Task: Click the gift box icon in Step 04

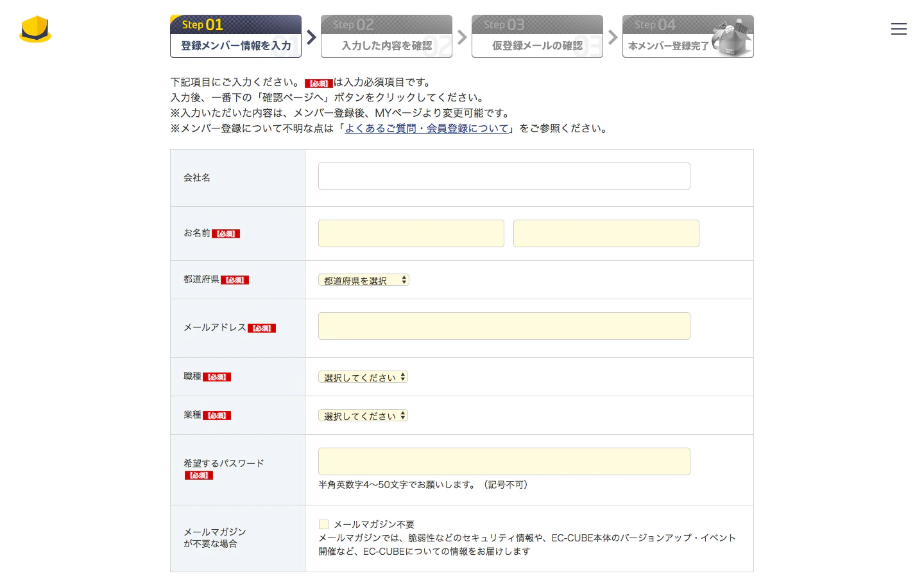Action: click(733, 39)
